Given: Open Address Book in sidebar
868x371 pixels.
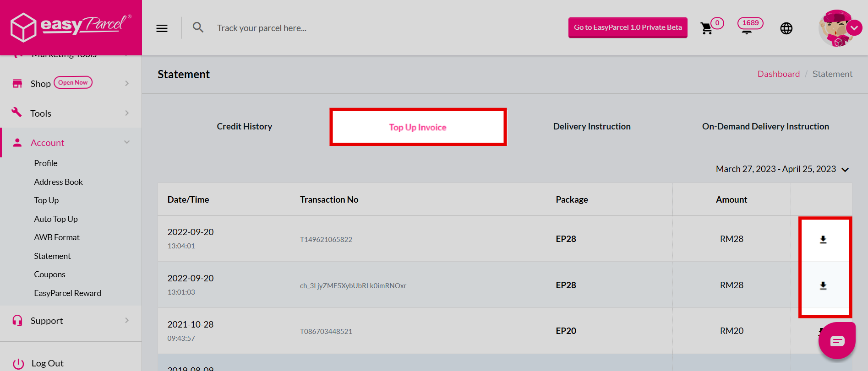Looking at the screenshot, I should [x=58, y=182].
